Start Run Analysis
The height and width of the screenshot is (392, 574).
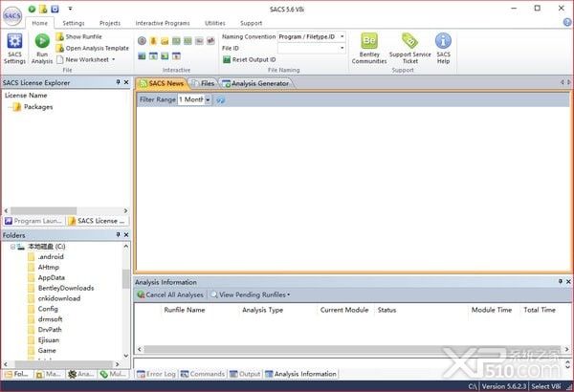[42, 49]
